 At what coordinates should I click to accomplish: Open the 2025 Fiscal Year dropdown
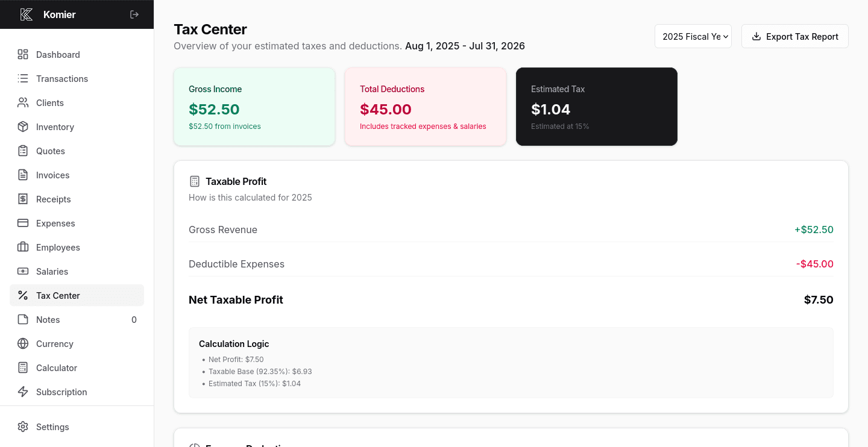(693, 36)
